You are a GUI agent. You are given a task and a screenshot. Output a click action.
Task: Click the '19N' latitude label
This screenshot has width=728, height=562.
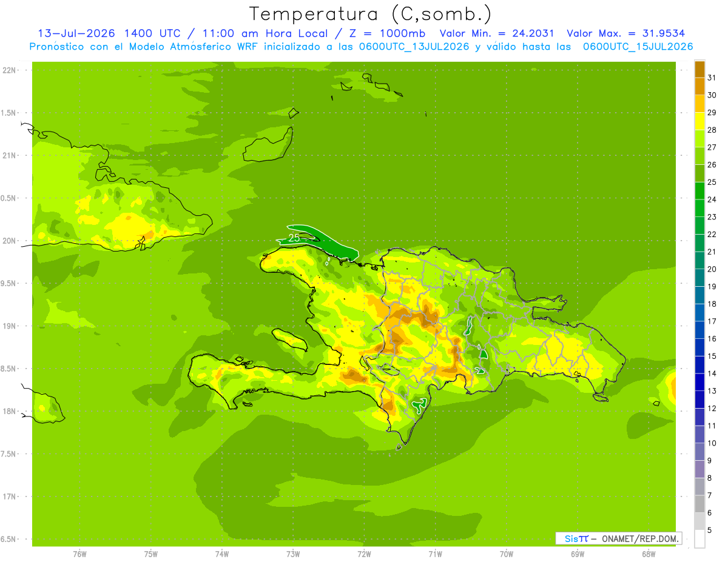pyautogui.click(x=8, y=326)
